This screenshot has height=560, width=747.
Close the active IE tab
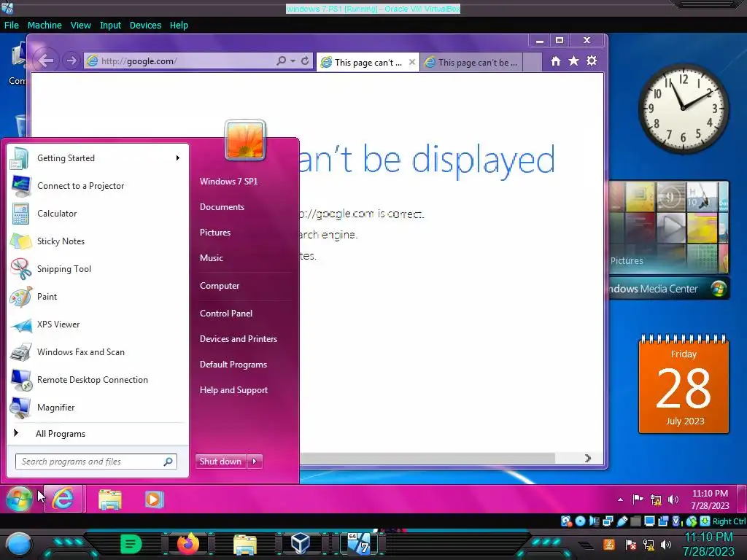(x=412, y=62)
